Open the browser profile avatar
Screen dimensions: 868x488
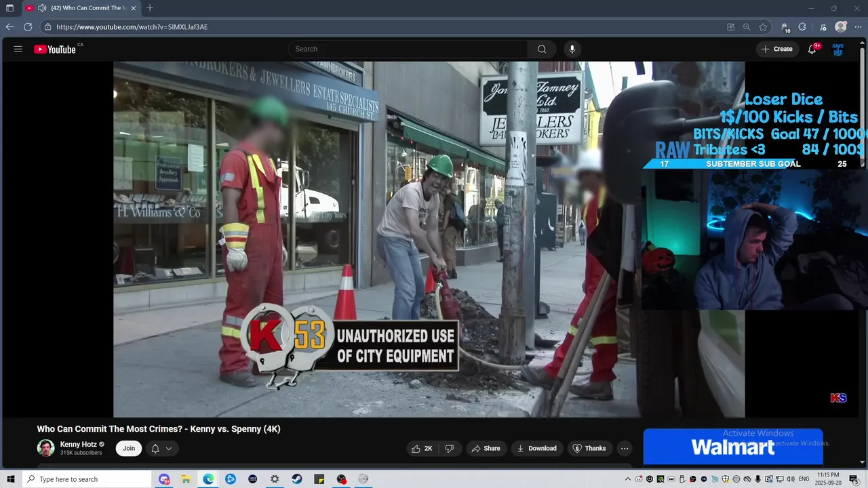coord(841,27)
